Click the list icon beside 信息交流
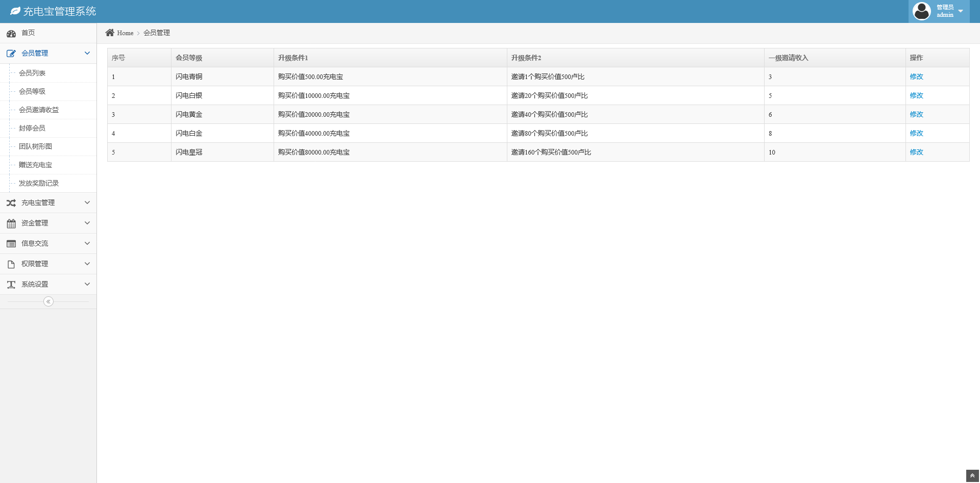The height and width of the screenshot is (483, 980). coord(11,244)
